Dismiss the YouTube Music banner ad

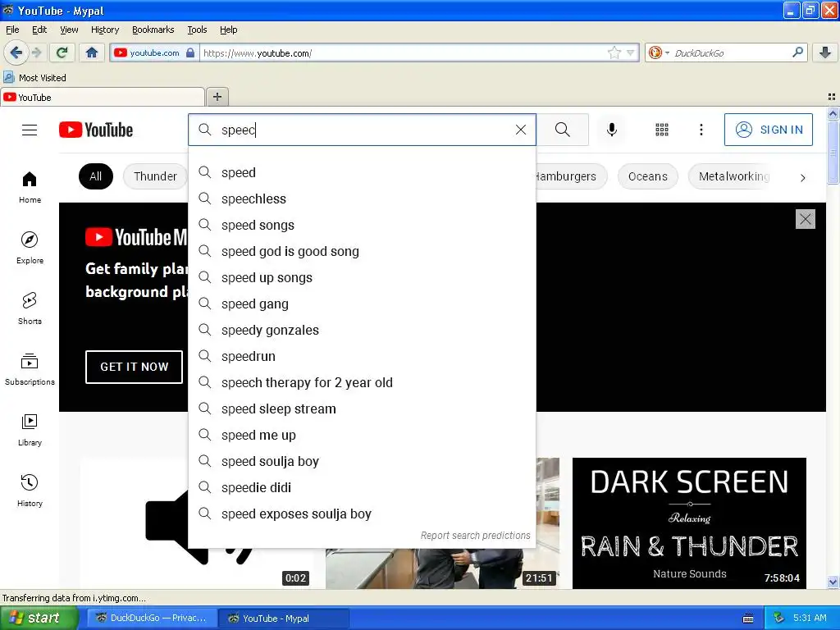pyautogui.click(x=806, y=219)
